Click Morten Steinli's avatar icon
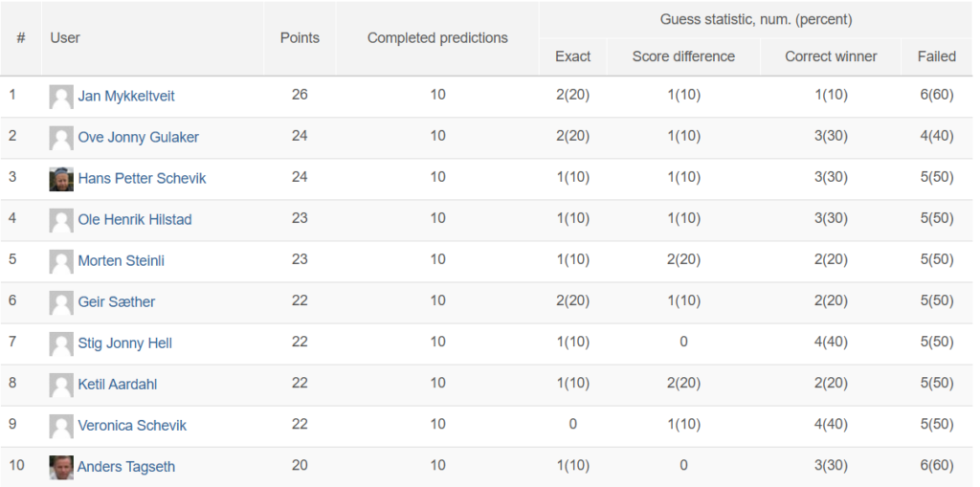The height and width of the screenshot is (487, 980). click(x=61, y=261)
